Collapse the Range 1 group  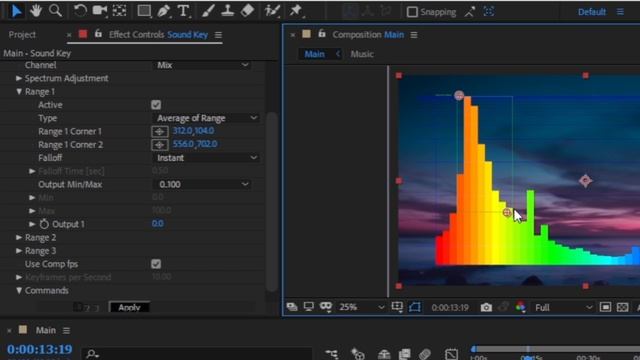[x=19, y=91]
